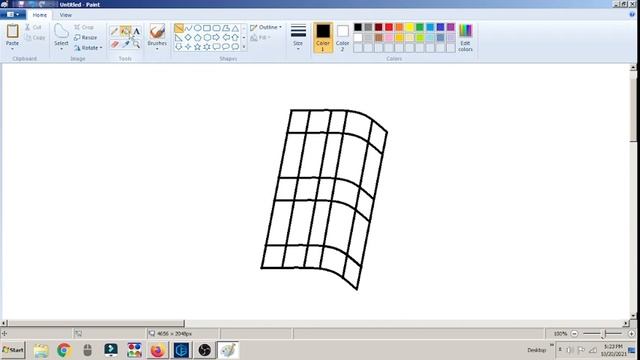The width and height of the screenshot is (640, 360).
Task: Expand the Shapes gallery with More arrow
Action: pos(244,47)
